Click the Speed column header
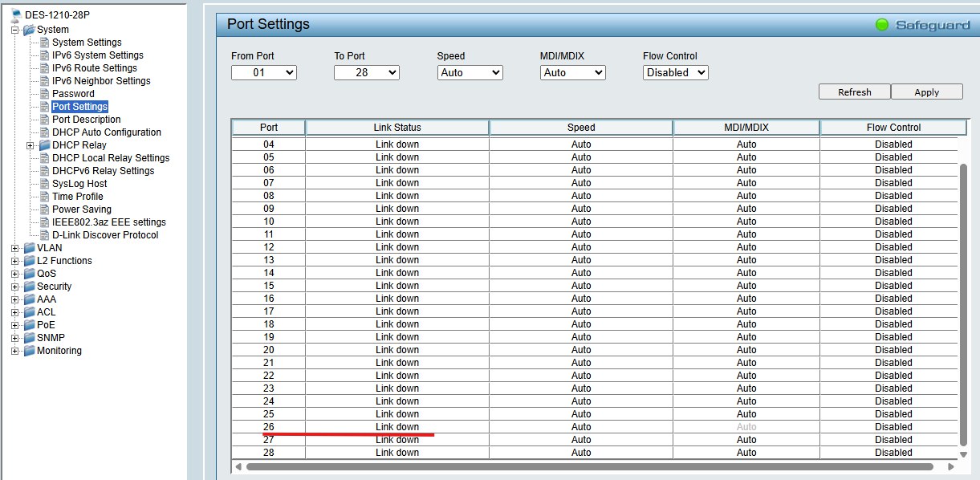Screen dimensions: 980x480 click(x=581, y=128)
